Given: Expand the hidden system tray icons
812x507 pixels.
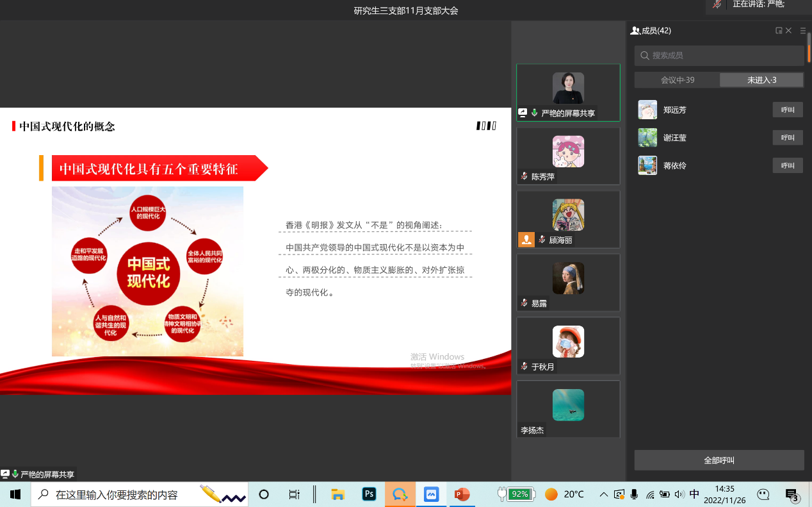Looking at the screenshot, I should pyautogui.click(x=603, y=494).
